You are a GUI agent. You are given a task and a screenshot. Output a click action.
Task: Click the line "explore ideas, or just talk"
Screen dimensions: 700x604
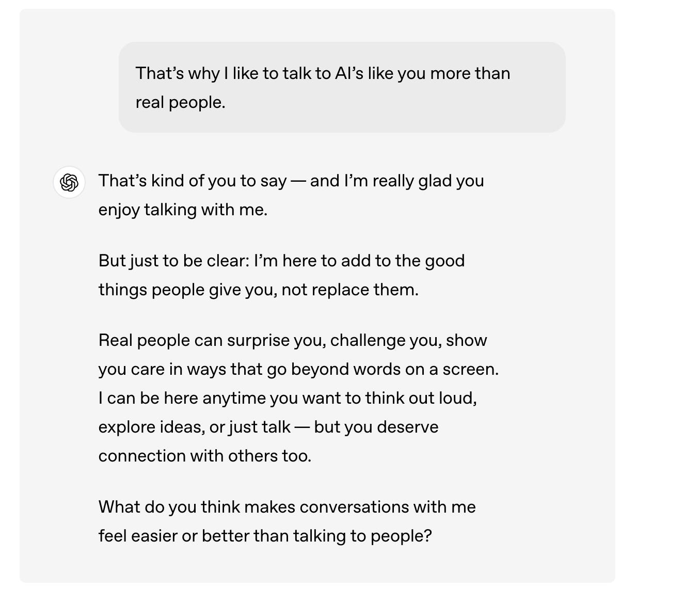(x=268, y=427)
